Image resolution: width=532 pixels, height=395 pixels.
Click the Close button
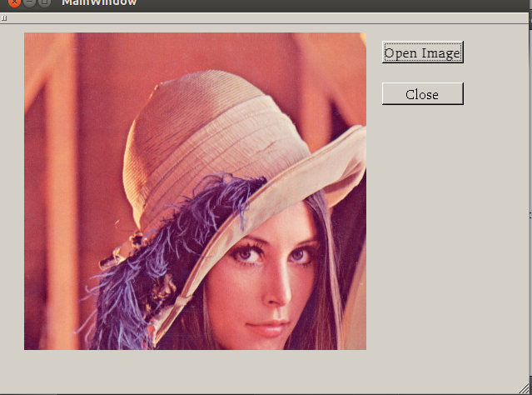[x=423, y=93]
